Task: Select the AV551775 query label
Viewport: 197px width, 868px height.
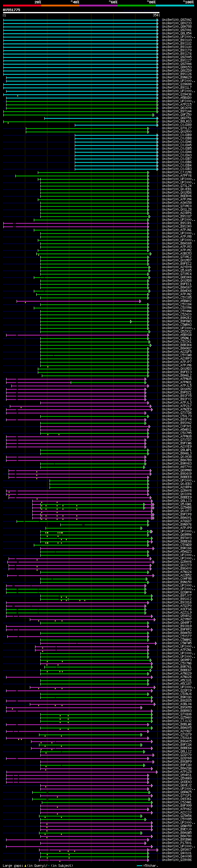Action: click(x=11, y=10)
